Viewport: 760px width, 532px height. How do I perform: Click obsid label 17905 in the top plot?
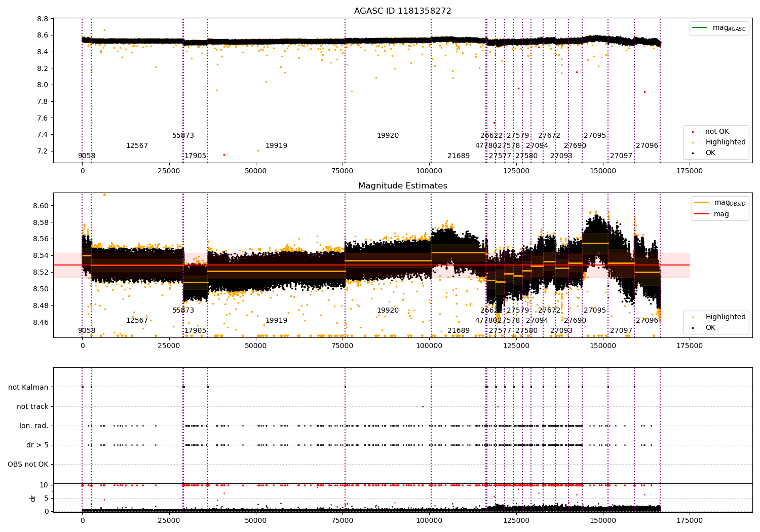(195, 156)
